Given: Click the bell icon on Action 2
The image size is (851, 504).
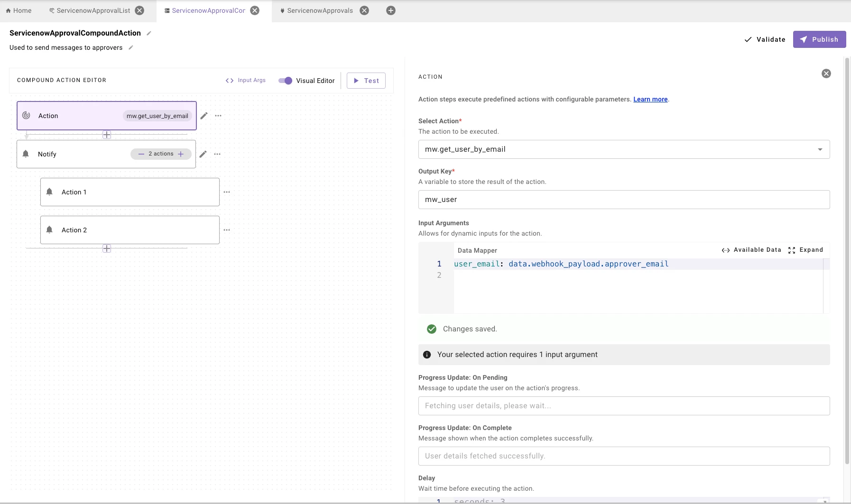Looking at the screenshot, I should [49, 229].
